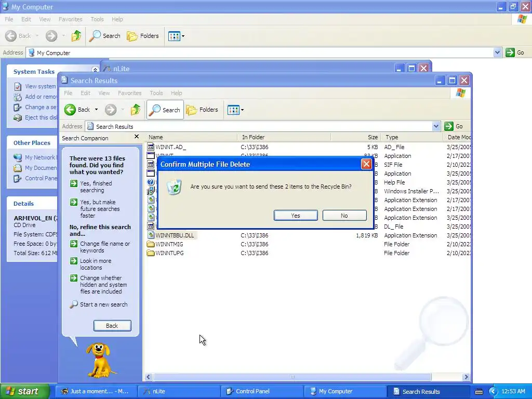Click Up folder icon in Search Results

(x=136, y=110)
